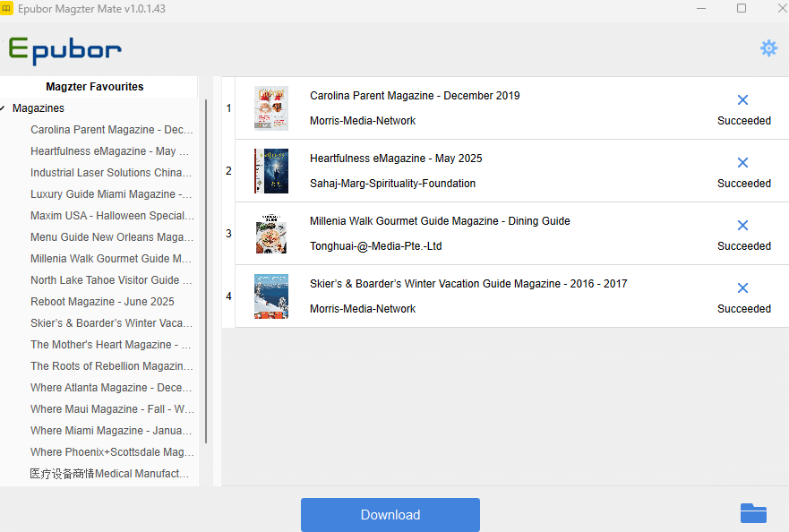789x532 pixels.
Task: Select the Magzter Favourites header
Action: (x=95, y=87)
